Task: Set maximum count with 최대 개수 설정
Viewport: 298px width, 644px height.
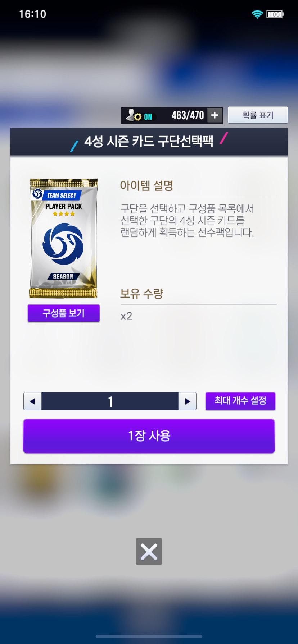Action: coord(240,401)
